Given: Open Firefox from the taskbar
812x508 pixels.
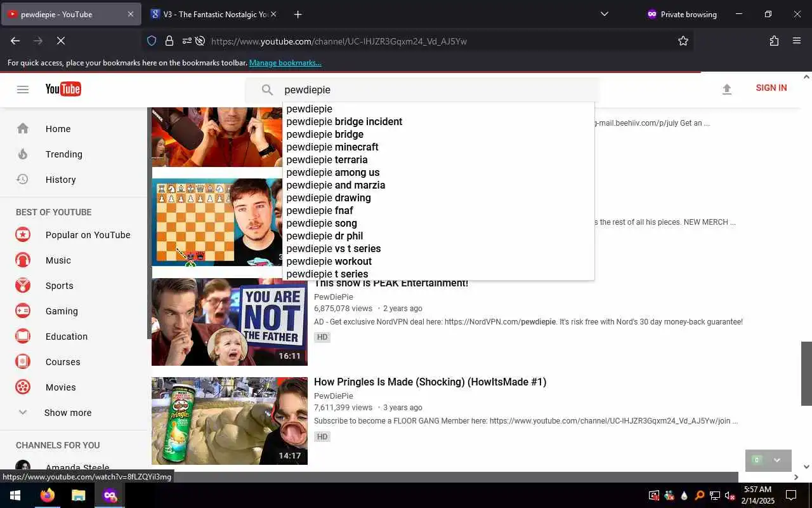Looking at the screenshot, I should pos(48,495).
